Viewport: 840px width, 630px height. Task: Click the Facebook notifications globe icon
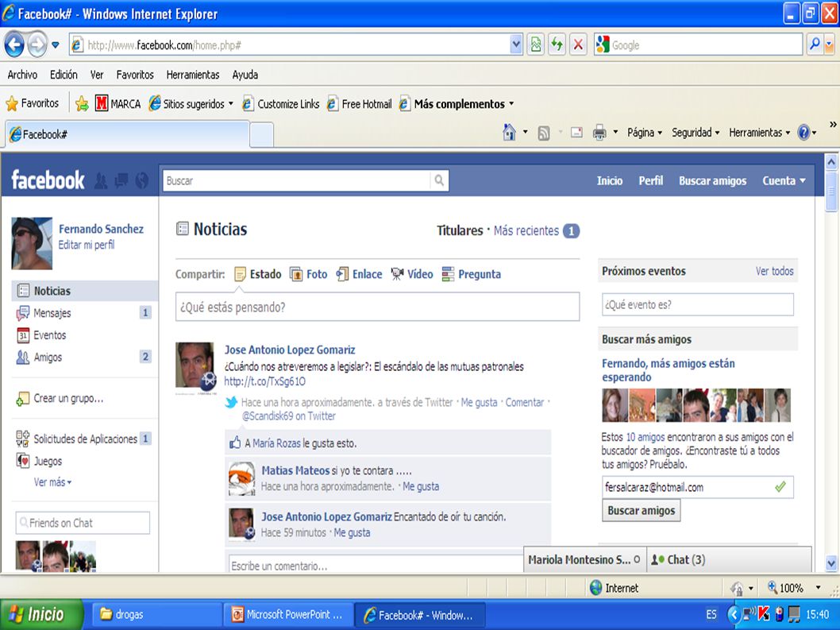(142, 180)
